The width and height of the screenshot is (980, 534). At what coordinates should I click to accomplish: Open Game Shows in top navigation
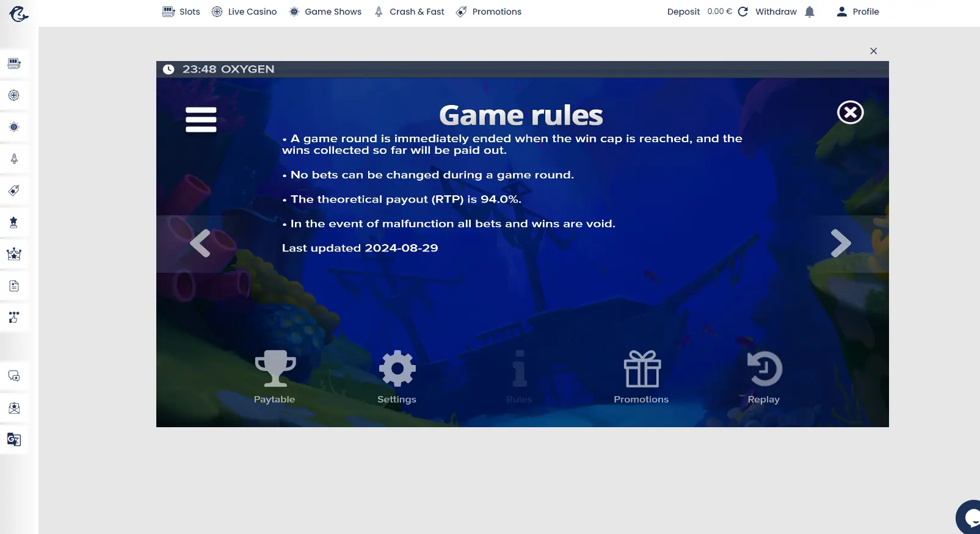coord(325,12)
